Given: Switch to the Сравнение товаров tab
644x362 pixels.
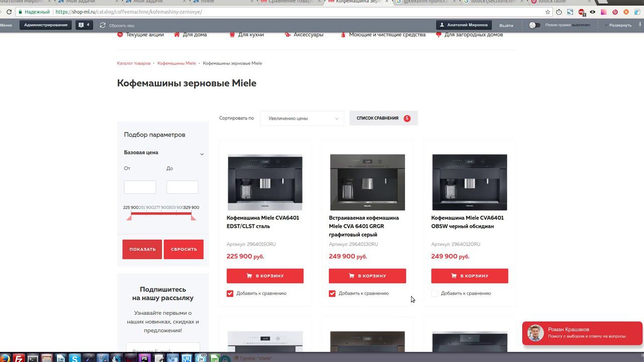Looking at the screenshot, I should [290, 2].
